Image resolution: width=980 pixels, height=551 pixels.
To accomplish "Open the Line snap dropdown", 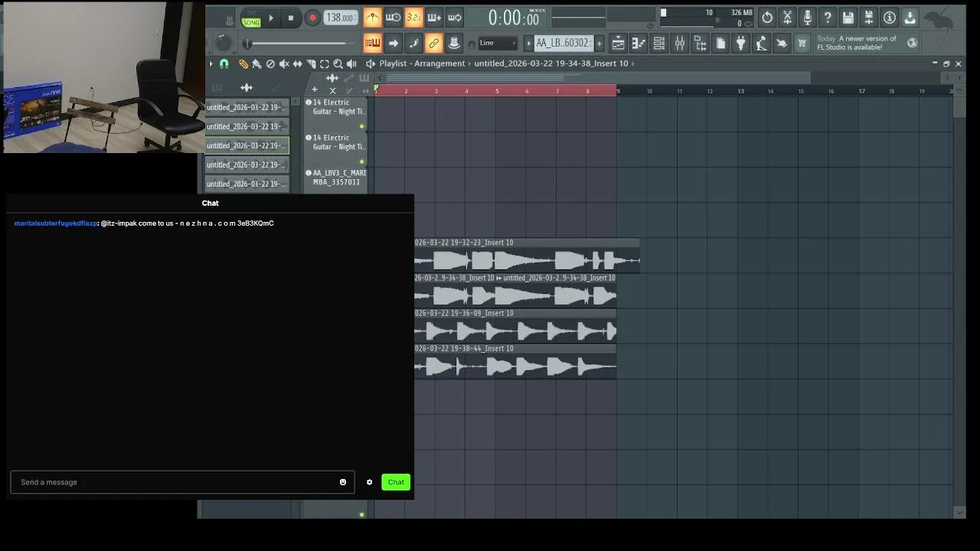I will 498,43.
